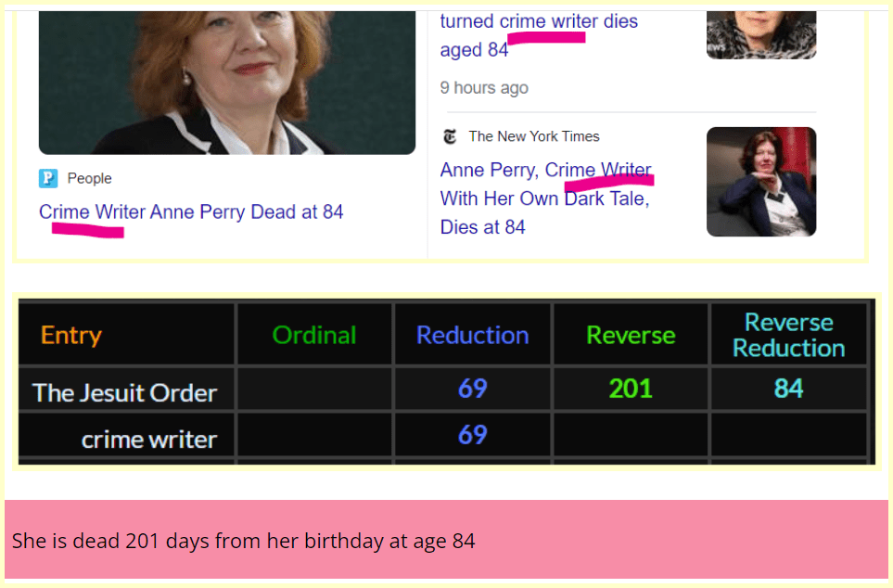Click the New York Times article thumbnail

click(760, 182)
